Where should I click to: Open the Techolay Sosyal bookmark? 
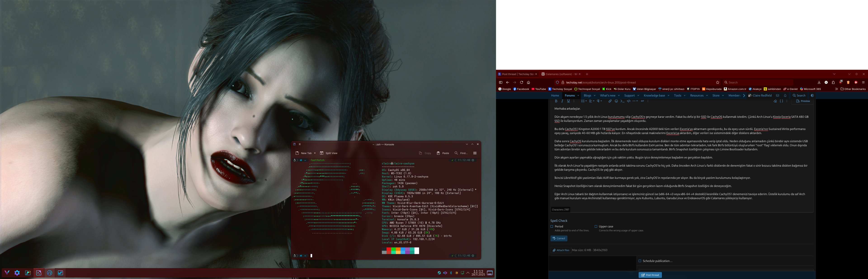point(560,89)
